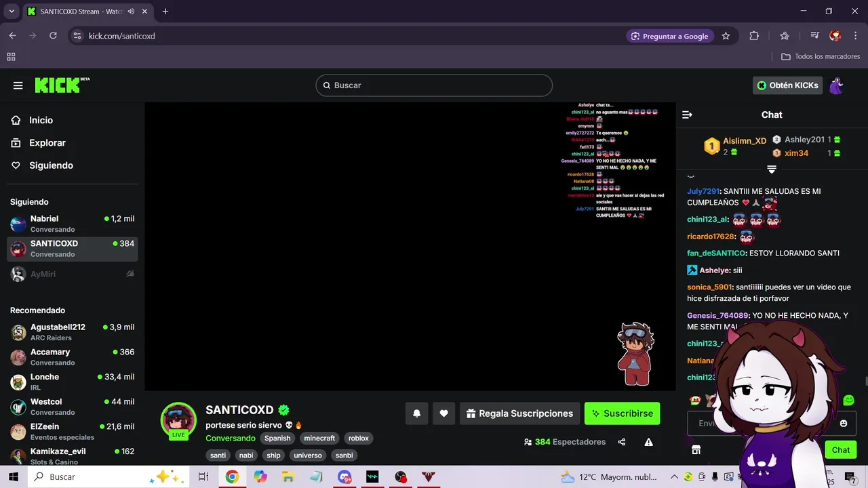This screenshot has height=488, width=868.
Task: Click Ashelye username in chat
Action: pyautogui.click(x=714, y=270)
